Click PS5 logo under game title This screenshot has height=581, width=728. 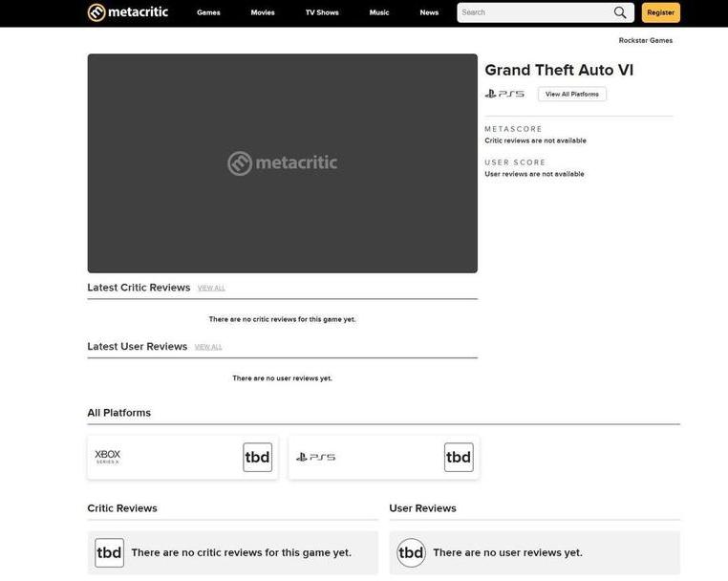click(x=504, y=94)
